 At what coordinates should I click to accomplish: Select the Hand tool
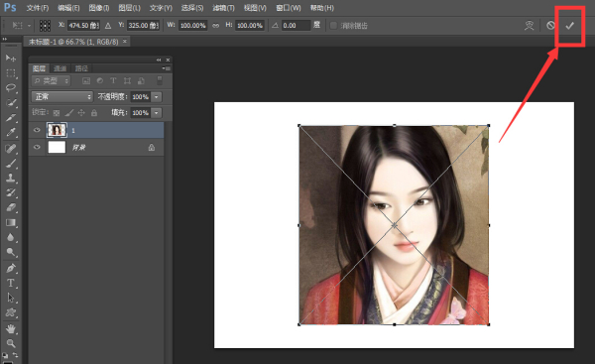[10, 328]
